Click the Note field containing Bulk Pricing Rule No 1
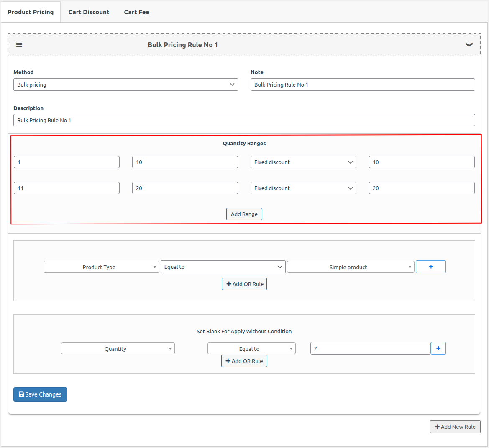 pyautogui.click(x=362, y=84)
